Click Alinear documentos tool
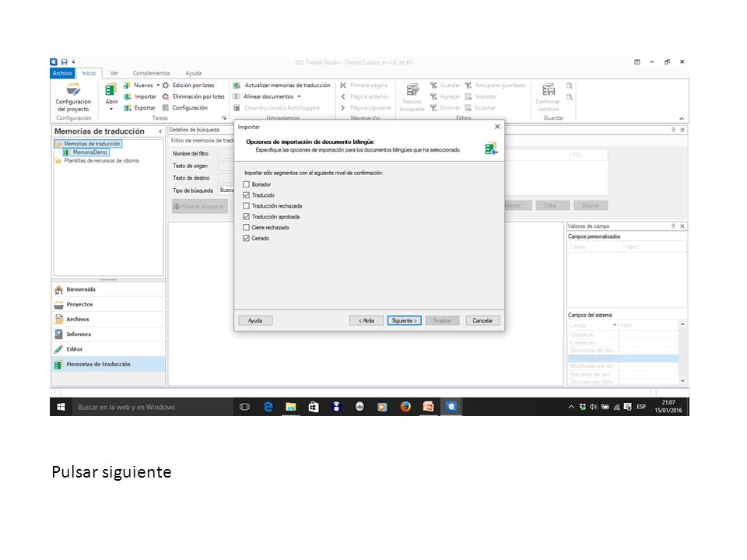This screenshot has width=747, height=560. tap(264, 96)
